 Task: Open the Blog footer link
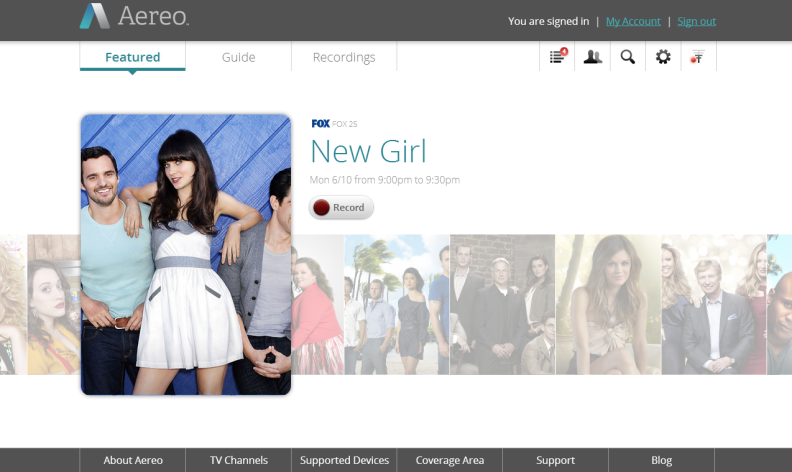click(x=661, y=460)
